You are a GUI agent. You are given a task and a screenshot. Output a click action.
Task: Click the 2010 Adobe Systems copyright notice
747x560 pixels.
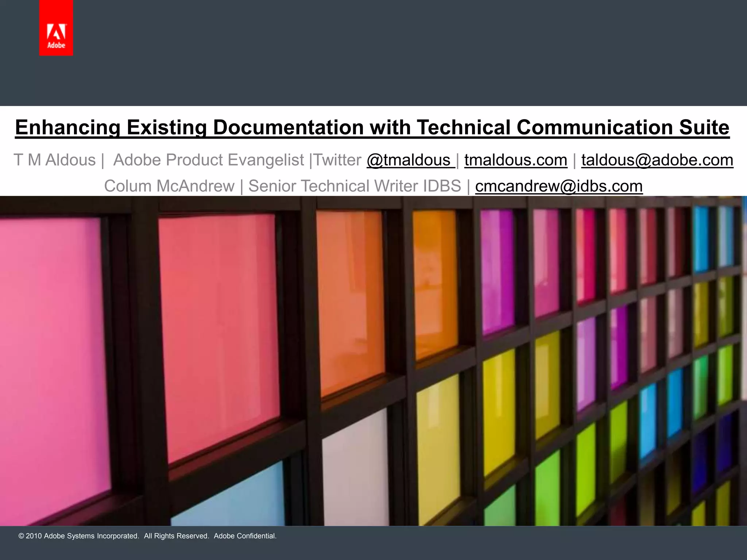[78, 536]
